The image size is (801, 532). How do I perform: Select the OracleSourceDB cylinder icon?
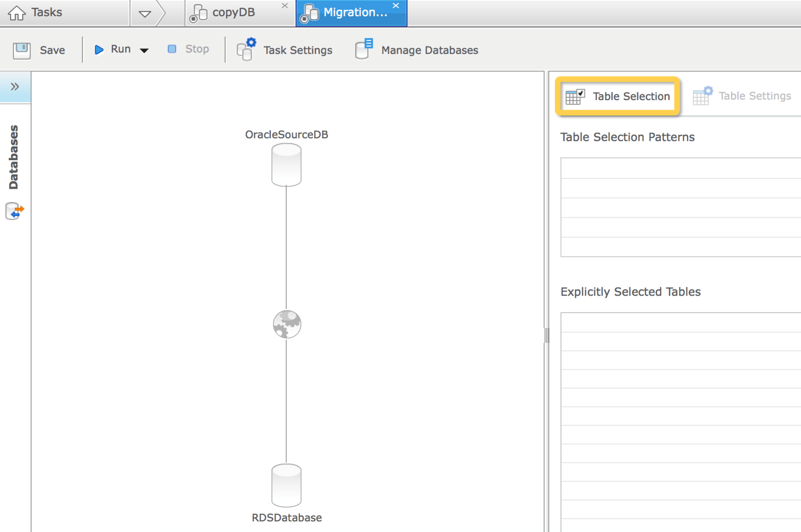[286, 165]
